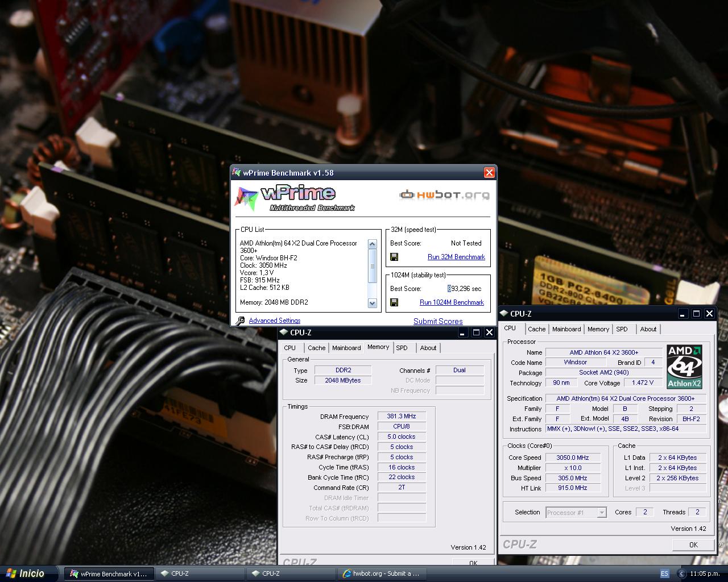Viewport: 728px width, 582px height.
Task: Select CPU tab in right CPU-Z window
Action: [510, 328]
